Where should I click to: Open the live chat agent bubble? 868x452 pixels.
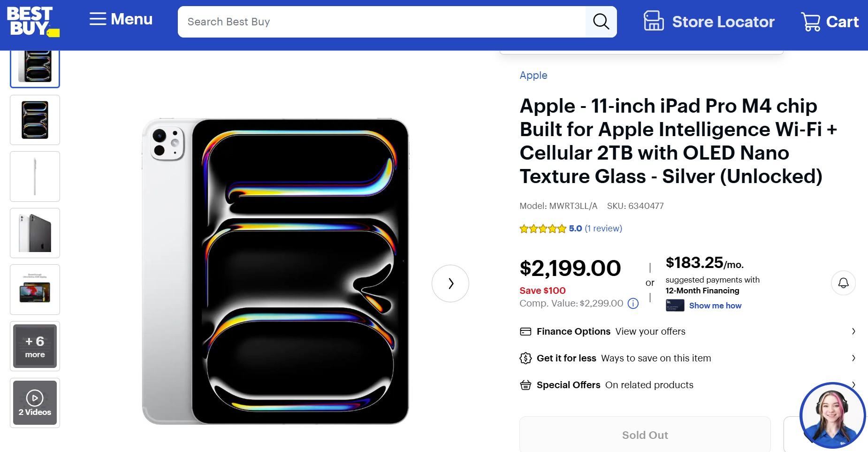tap(832, 416)
